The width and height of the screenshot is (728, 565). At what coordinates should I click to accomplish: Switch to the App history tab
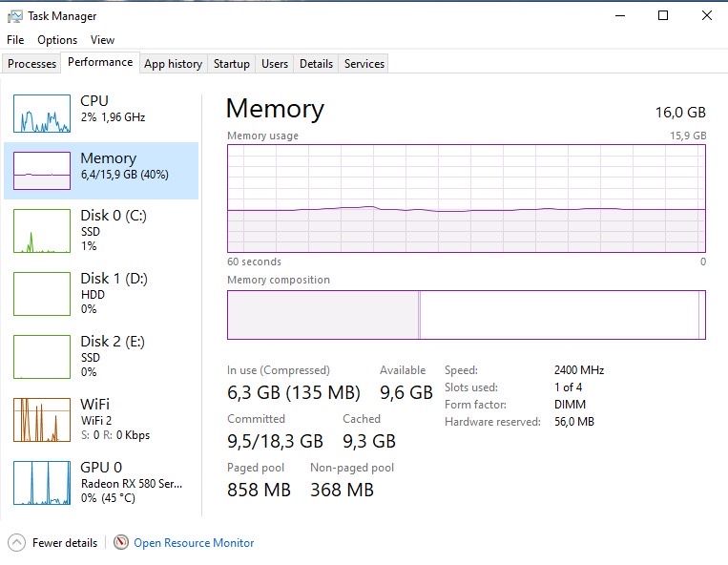coord(173,64)
